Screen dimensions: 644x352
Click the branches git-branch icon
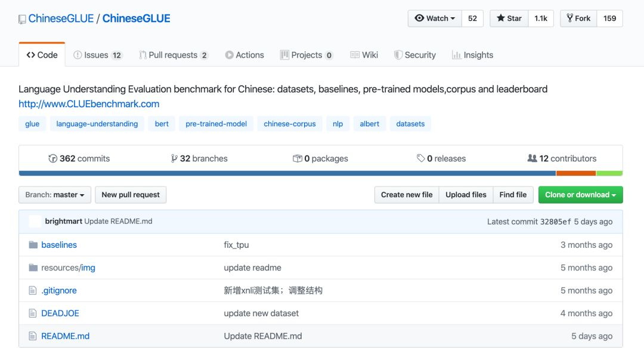[174, 158]
